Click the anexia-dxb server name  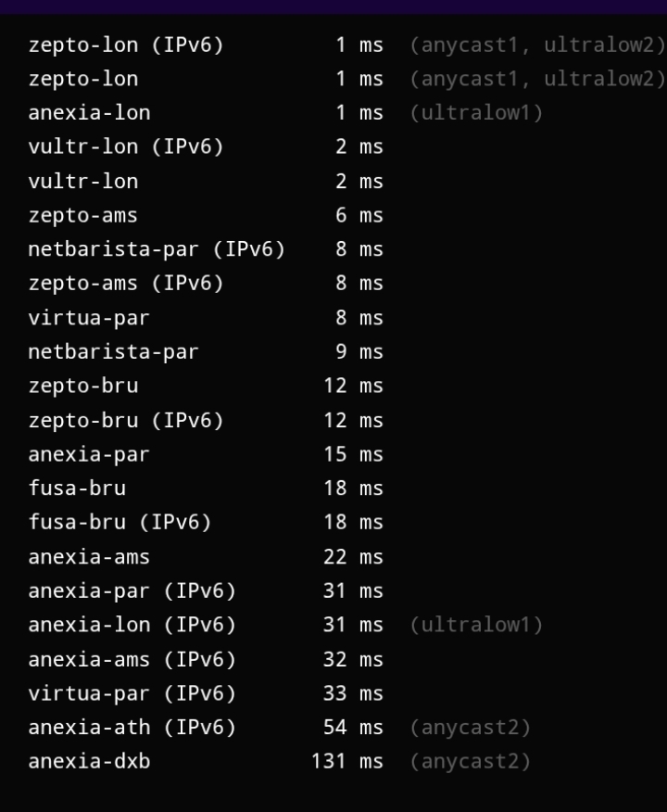coord(89,762)
